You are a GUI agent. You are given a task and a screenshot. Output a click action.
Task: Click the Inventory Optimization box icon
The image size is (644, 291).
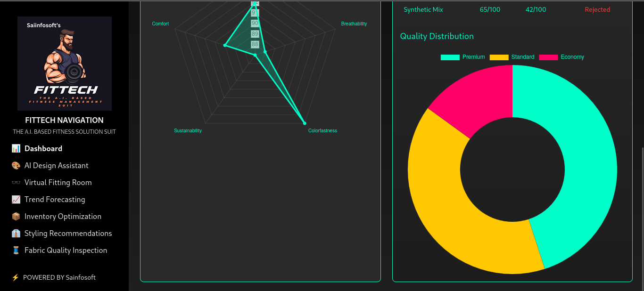click(16, 217)
